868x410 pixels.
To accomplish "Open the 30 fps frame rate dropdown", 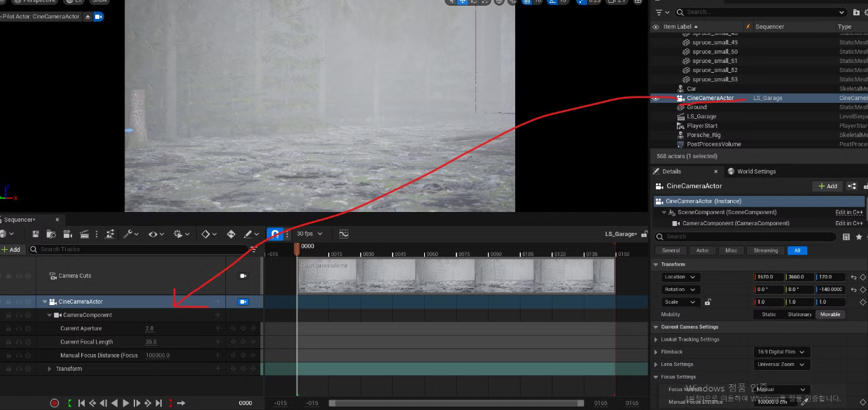I will [x=309, y=234].
